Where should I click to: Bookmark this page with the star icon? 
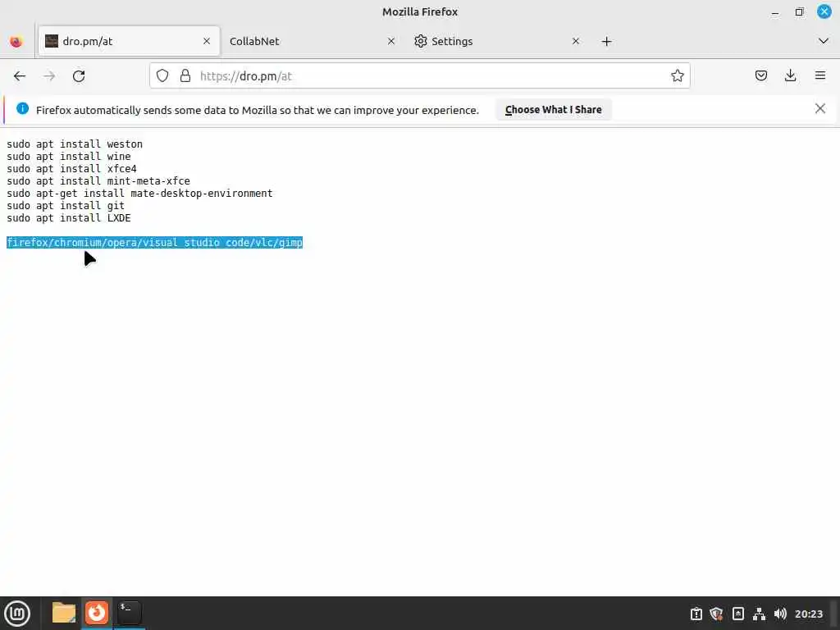677,75
